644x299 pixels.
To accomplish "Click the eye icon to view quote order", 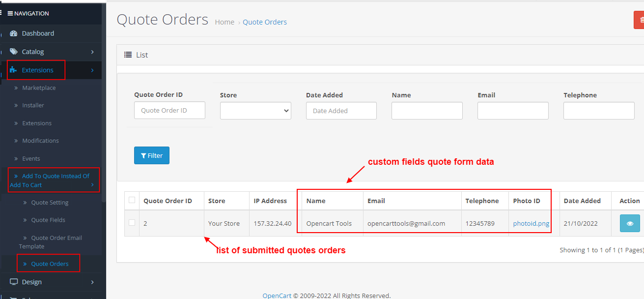I will pos(630,223).
